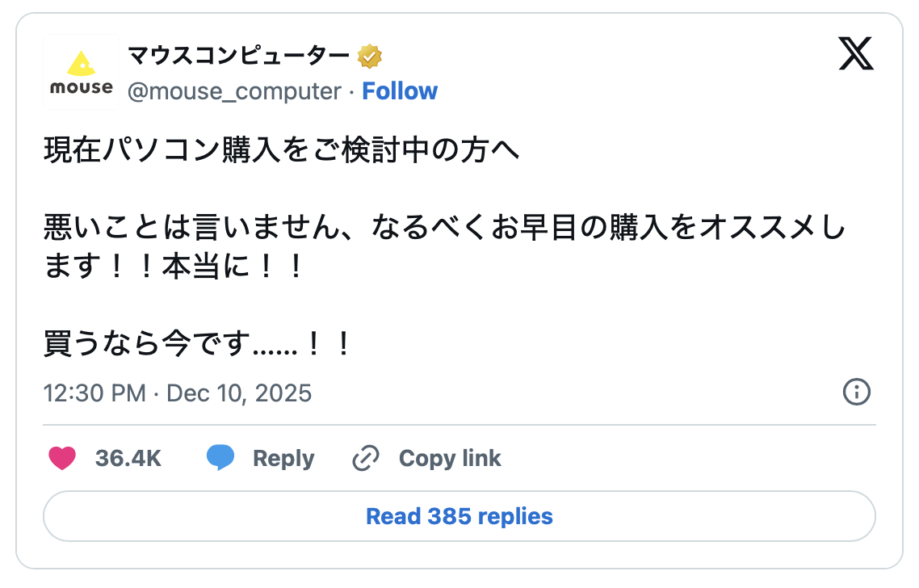Click the Dec 10, 2025 date text
Image resolution: width=919 pixels, height=588 pixels.
(x=239, y=393)
